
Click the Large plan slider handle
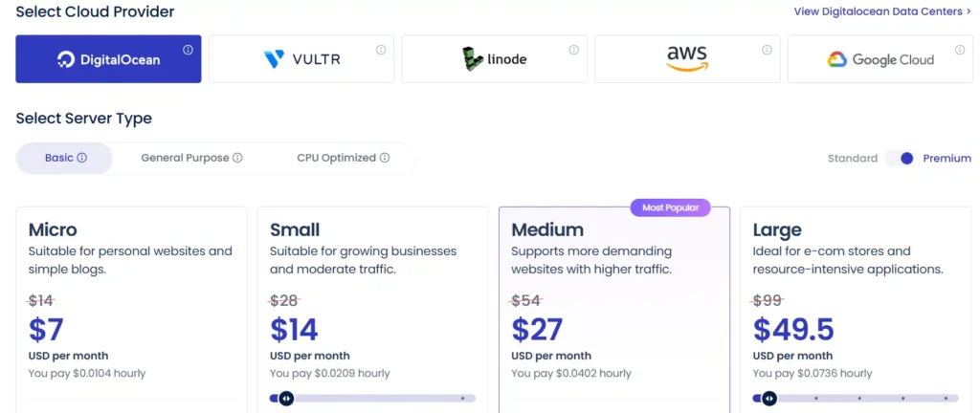[769, 398]
